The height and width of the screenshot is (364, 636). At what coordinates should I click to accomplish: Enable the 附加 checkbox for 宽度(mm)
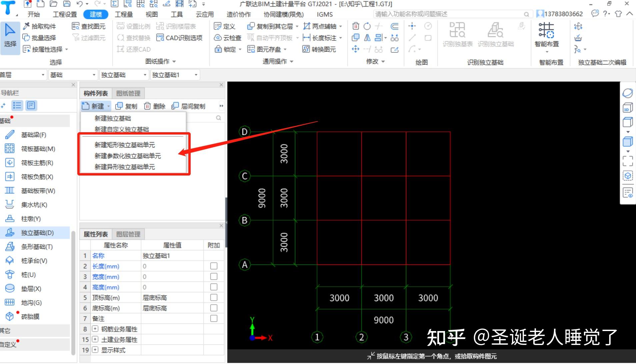pyautogui.click(x=214, y=276)
